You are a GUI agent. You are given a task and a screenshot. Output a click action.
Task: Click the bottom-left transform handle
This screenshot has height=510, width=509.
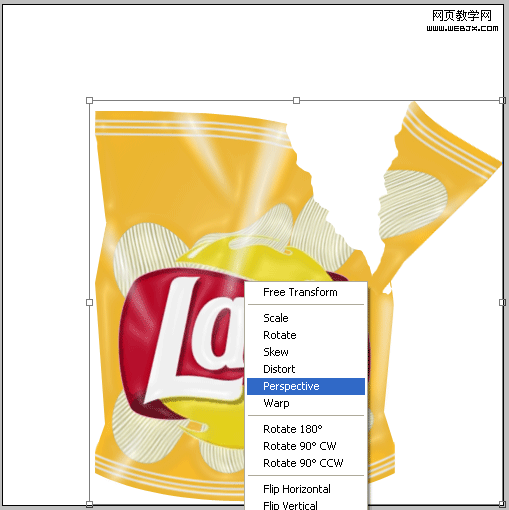[89, 504]
